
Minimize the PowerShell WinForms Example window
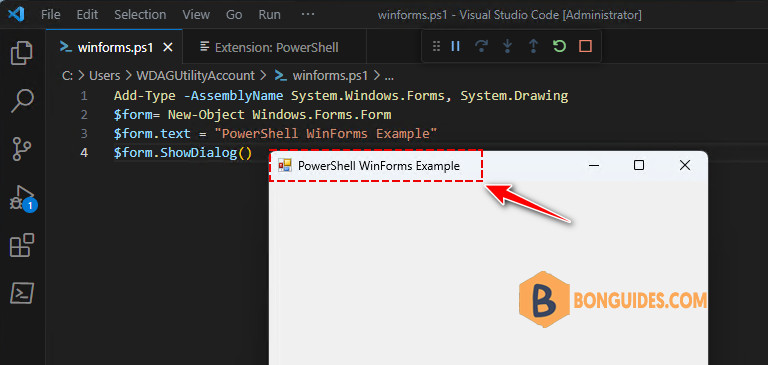[x=594, y=166]
